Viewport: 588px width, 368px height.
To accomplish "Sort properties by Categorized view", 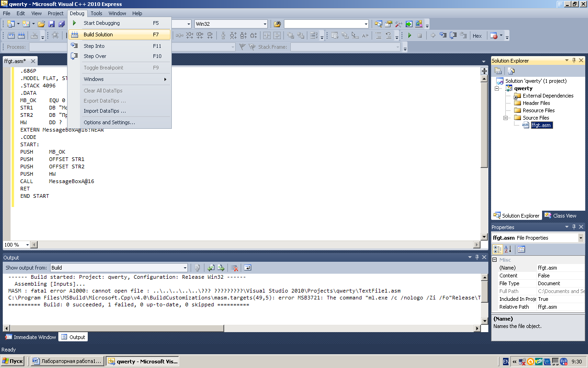I will [x=498, y=249].
